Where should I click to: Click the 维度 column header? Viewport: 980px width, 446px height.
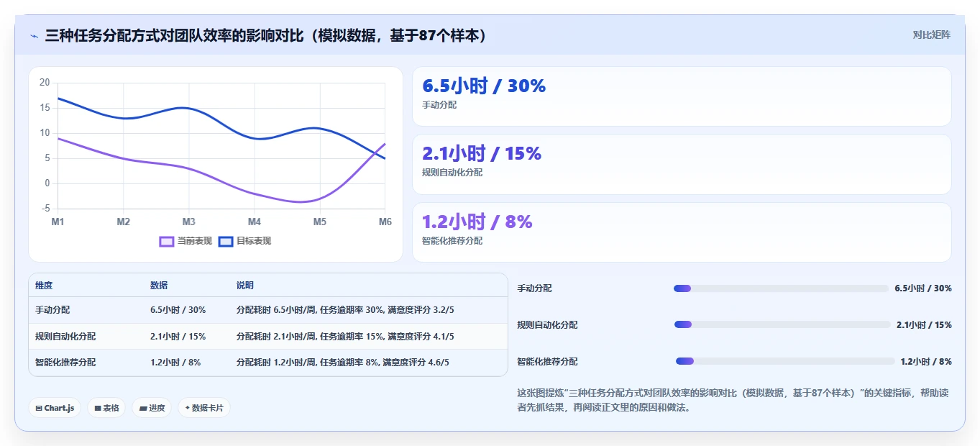tap(44, 286)
